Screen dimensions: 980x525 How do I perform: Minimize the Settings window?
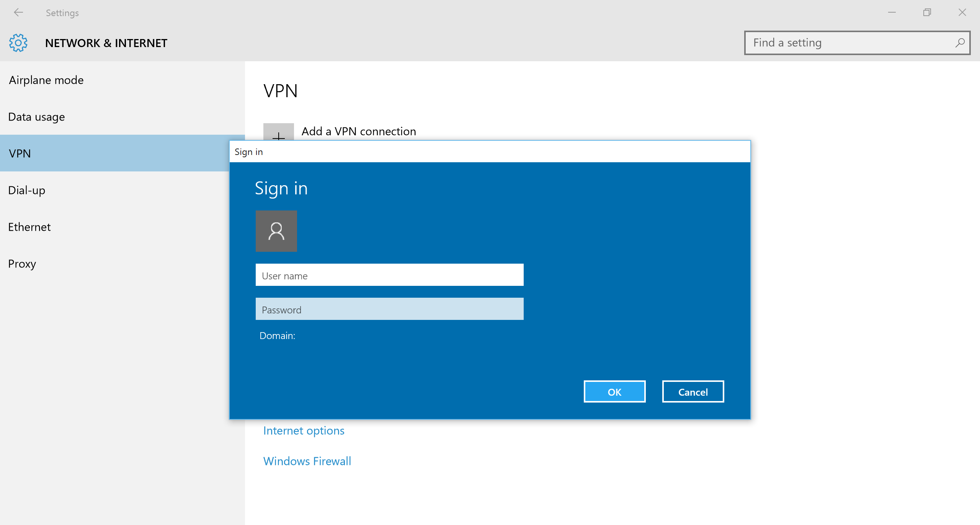[892, 13]
